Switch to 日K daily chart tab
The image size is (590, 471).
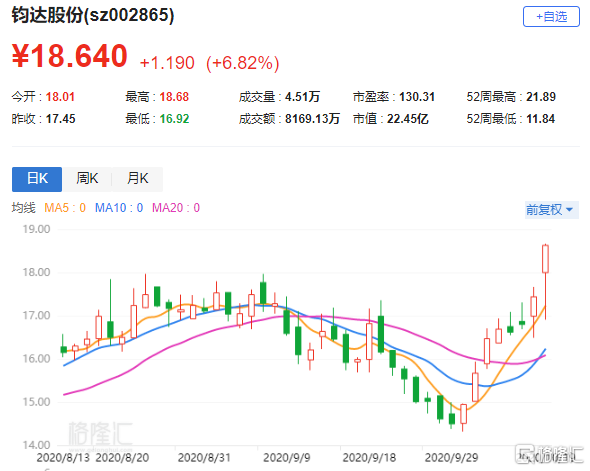tap(37, 179)
